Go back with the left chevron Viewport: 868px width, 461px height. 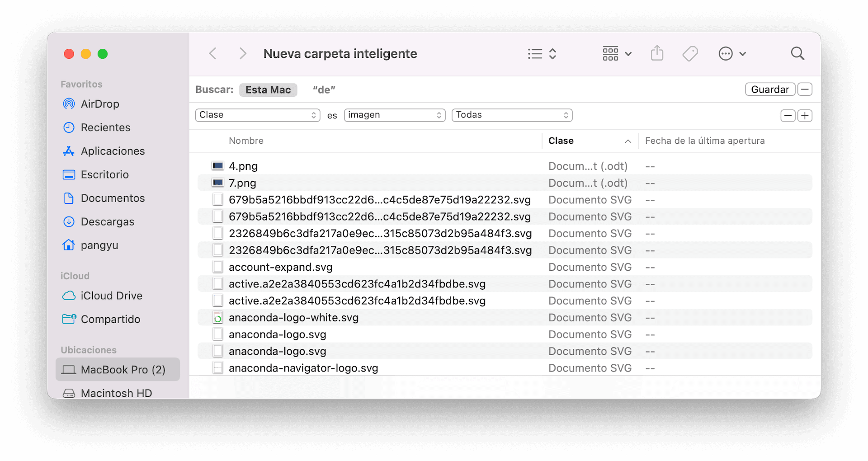213,54
